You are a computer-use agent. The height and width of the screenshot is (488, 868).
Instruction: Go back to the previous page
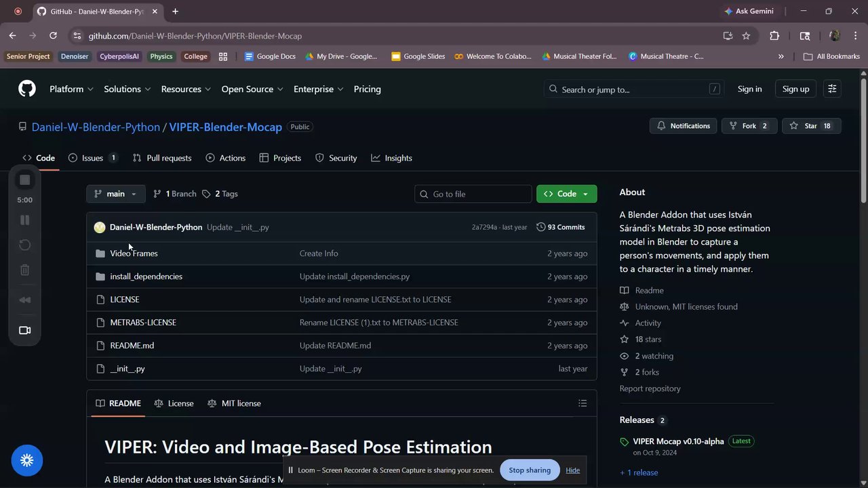coord(13,36)
